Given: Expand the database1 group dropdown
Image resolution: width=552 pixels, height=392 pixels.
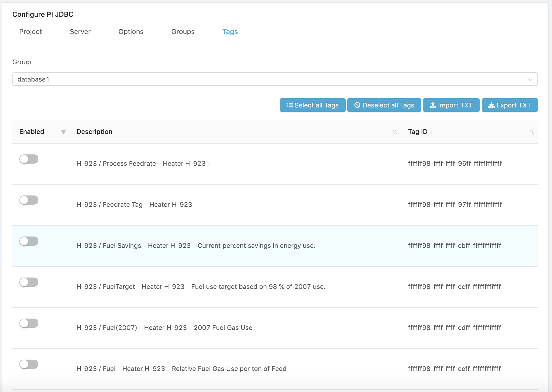Looking at the screenshot, I should click(530, 79).
